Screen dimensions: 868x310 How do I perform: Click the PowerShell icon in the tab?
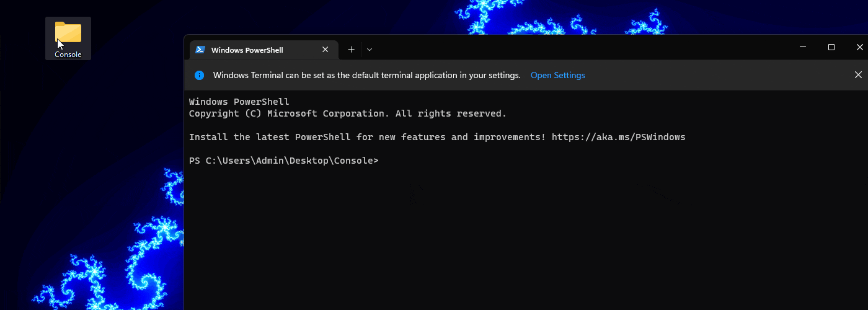(x=201, y=50)
